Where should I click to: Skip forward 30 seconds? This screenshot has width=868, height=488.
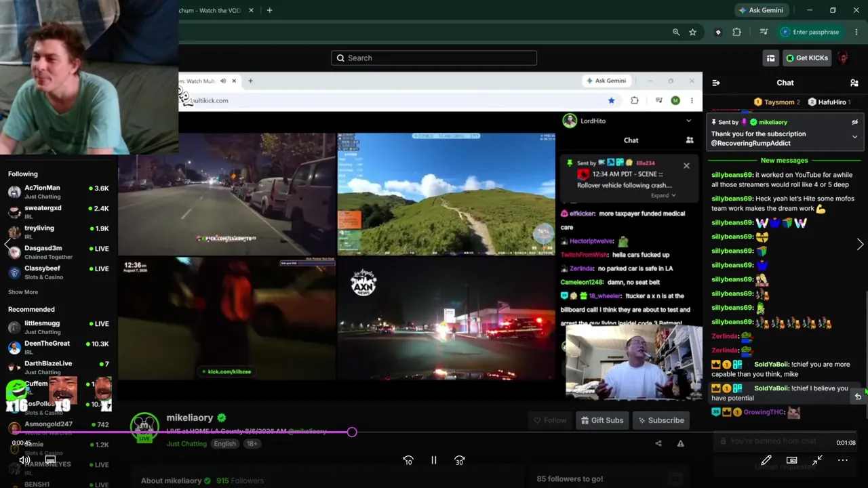(460, 460)
